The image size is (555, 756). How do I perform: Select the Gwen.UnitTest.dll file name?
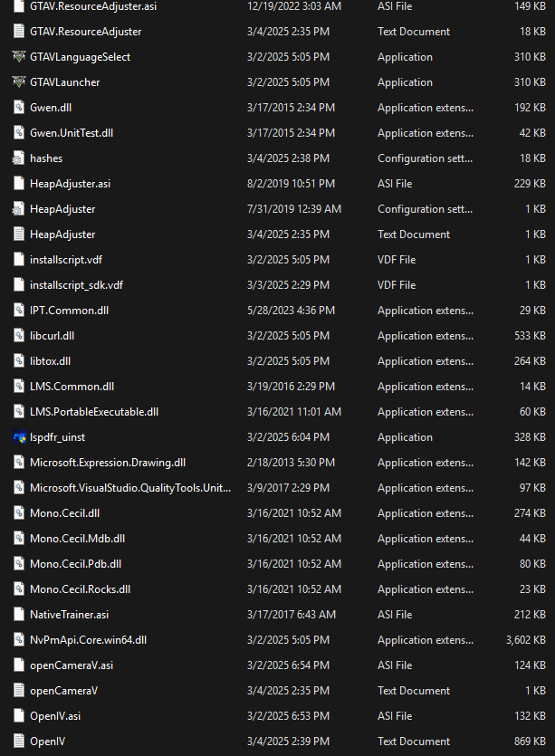coord(72,133)
